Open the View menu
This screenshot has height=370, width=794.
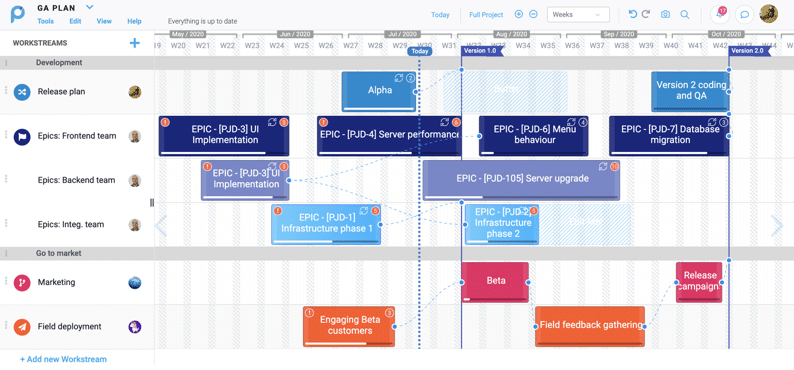[104, 21]
